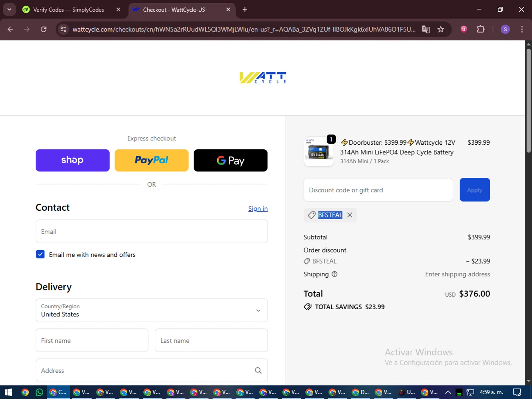This screenshot has height=399, width=532.
Task: Open the pinned Chrome taskbar icon
Action: tap(25, 392)
